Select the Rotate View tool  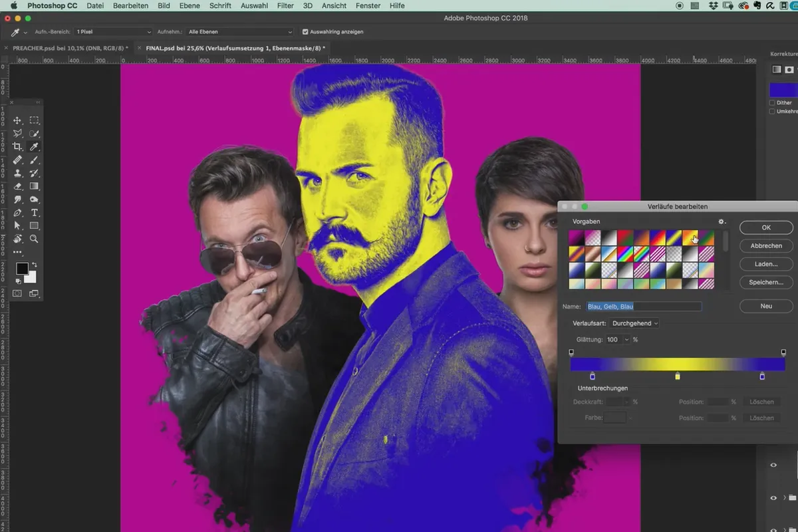[17, 239]
